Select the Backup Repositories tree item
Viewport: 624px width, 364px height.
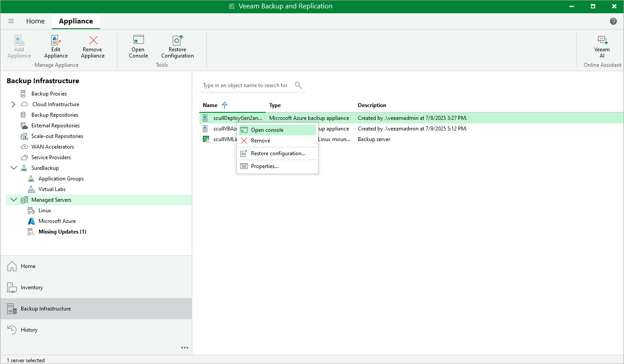tap(55, 115)
